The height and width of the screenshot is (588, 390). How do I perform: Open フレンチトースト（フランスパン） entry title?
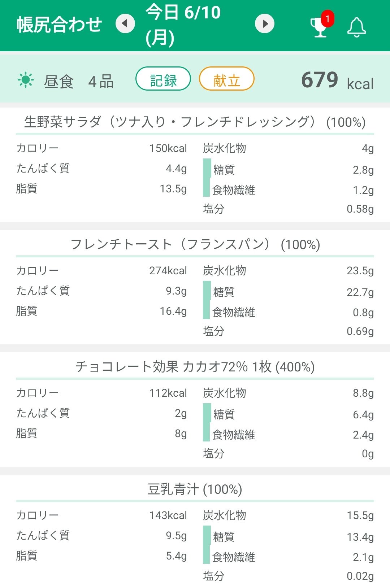(x=195, y=244)
